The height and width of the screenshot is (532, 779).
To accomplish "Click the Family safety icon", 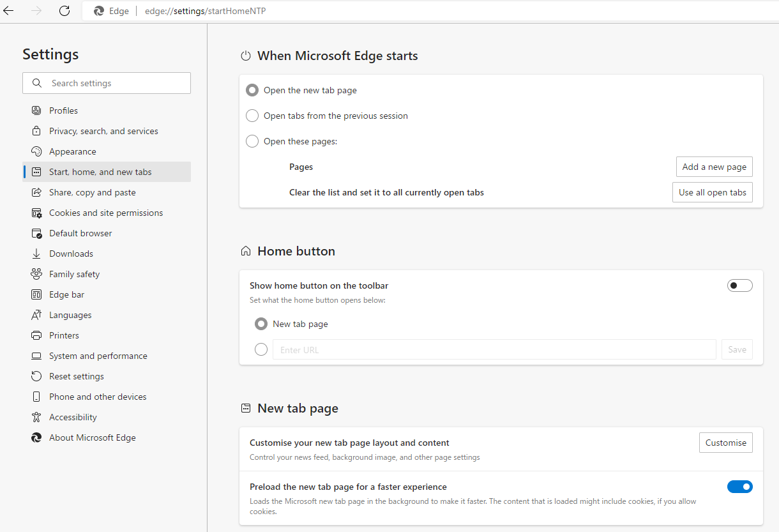I will click(36, 274).
